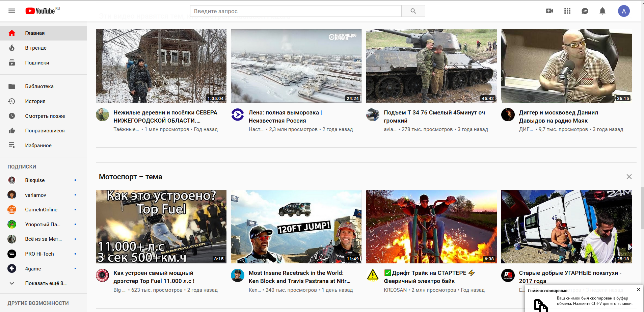
Task: Click KREOSAN channel name link
Action: coord(395,290)
